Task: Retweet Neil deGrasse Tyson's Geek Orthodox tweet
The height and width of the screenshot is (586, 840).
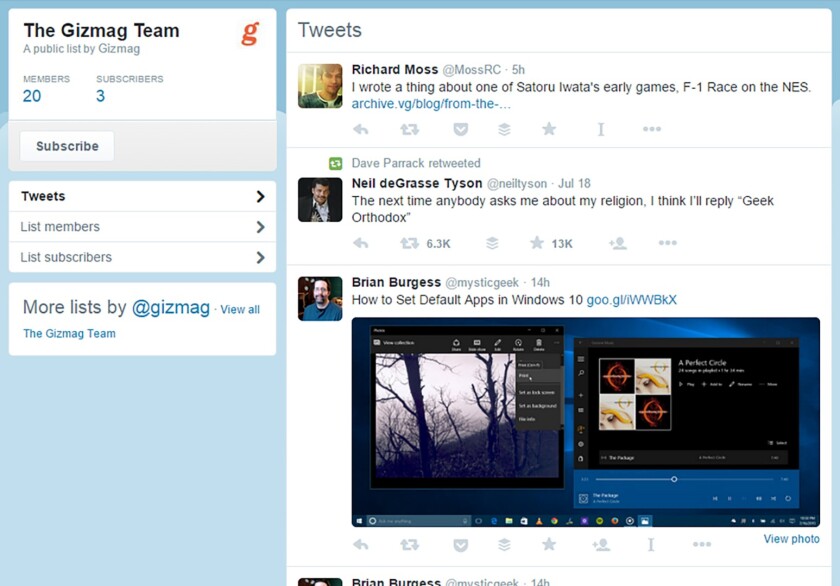Action: pyautogui.click(x=410, y=243)
